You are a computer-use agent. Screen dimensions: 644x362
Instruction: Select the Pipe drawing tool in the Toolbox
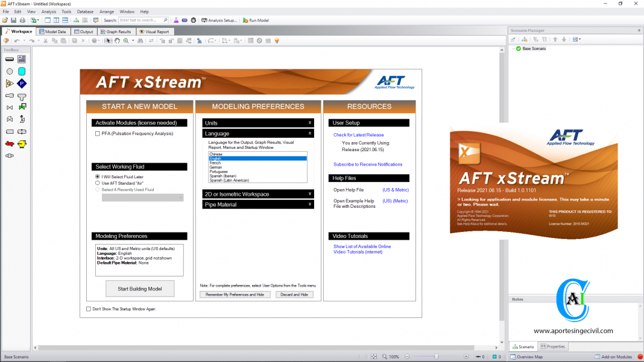(8, 58)
